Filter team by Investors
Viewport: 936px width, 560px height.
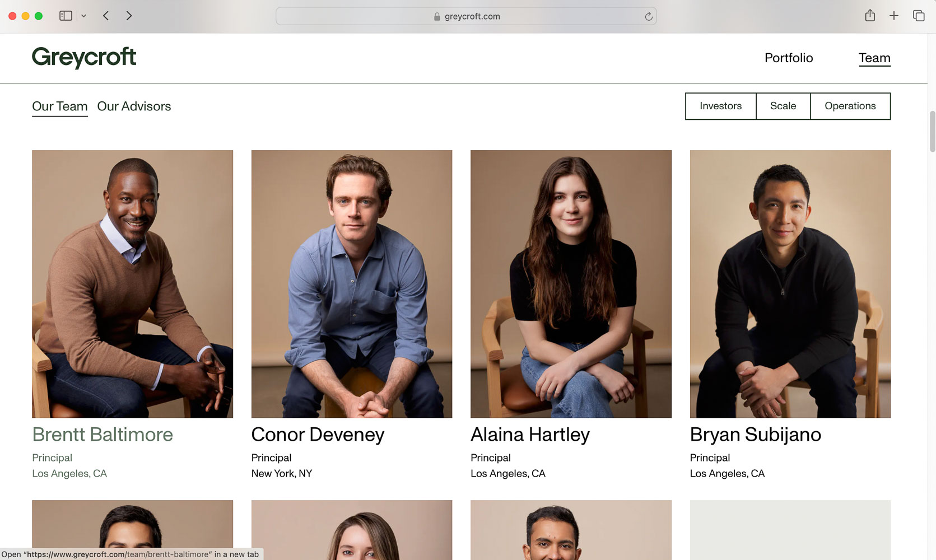[721, 106]
